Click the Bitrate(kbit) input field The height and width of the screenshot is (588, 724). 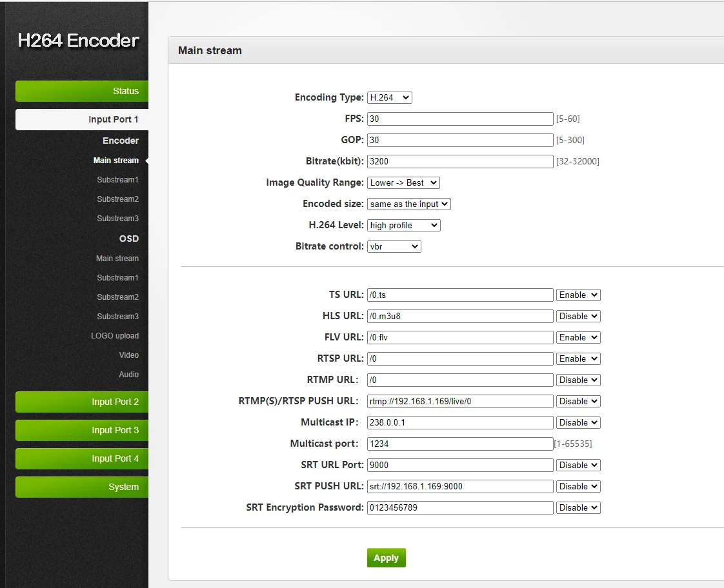pyautogui.click(x=460, y=161)
